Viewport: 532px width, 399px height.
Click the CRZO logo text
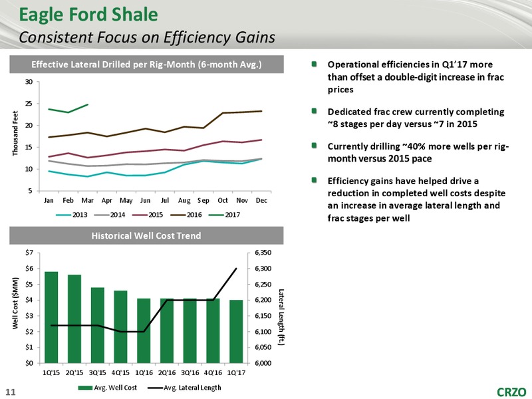(x=511, y=392)
